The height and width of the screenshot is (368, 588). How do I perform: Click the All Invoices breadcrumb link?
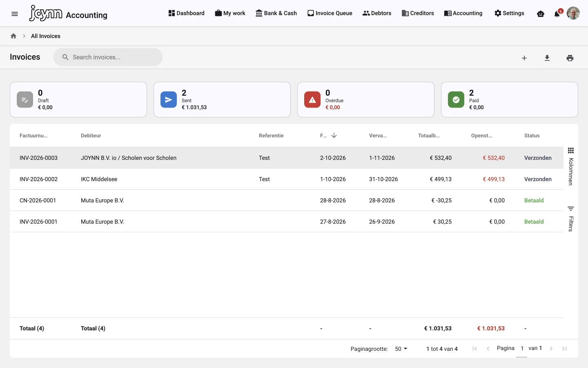(x=46, y=36)
